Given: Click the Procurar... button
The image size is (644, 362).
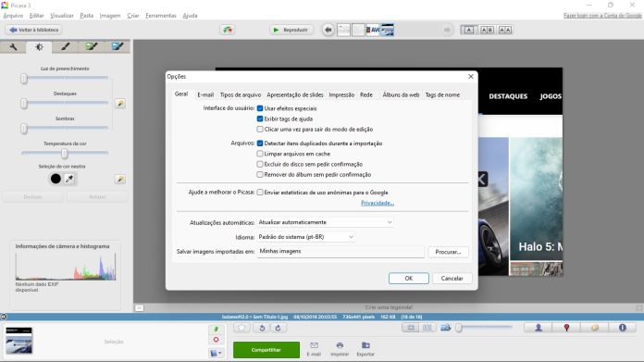Looking at the screenshot, I should 448,252.
